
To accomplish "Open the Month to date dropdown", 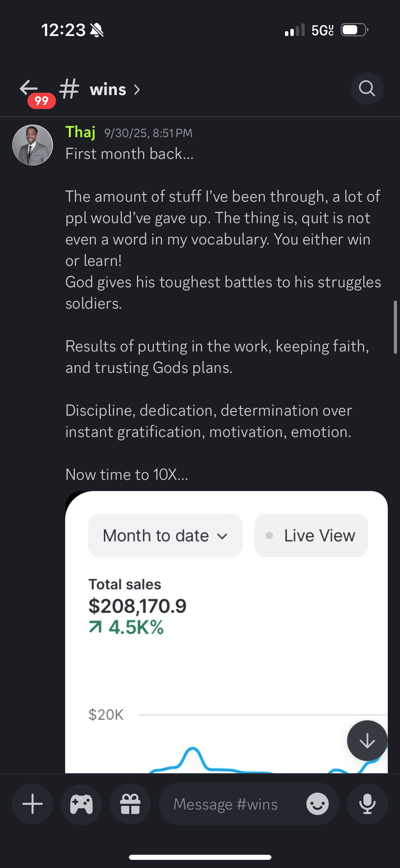I will pyautogui.click(x=165, y=536).
